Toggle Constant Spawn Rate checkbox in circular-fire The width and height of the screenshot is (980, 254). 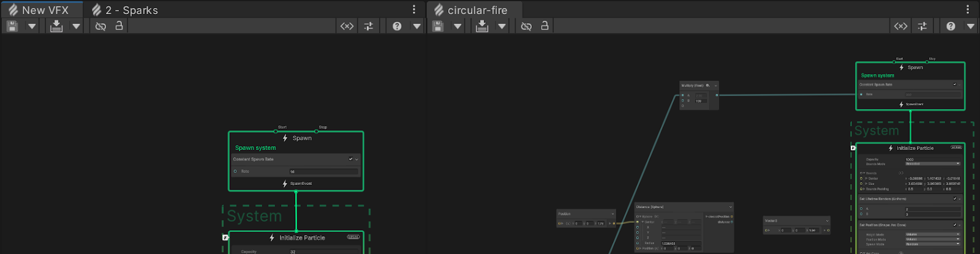[954, 84]
